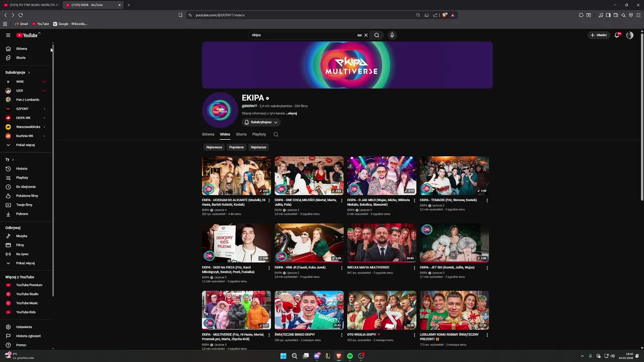Open options menu for JET SKI video
Image resolution: width=644 pixels, height=362 pixels.
click(487, 268)
